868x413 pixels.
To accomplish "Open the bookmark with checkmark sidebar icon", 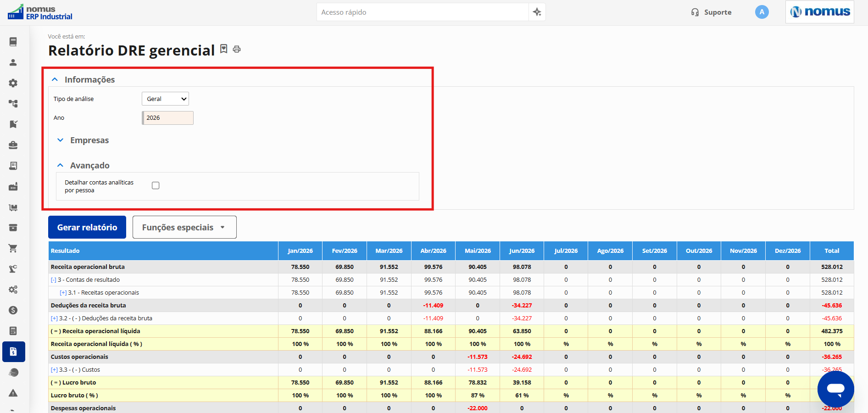I will 13,124.
